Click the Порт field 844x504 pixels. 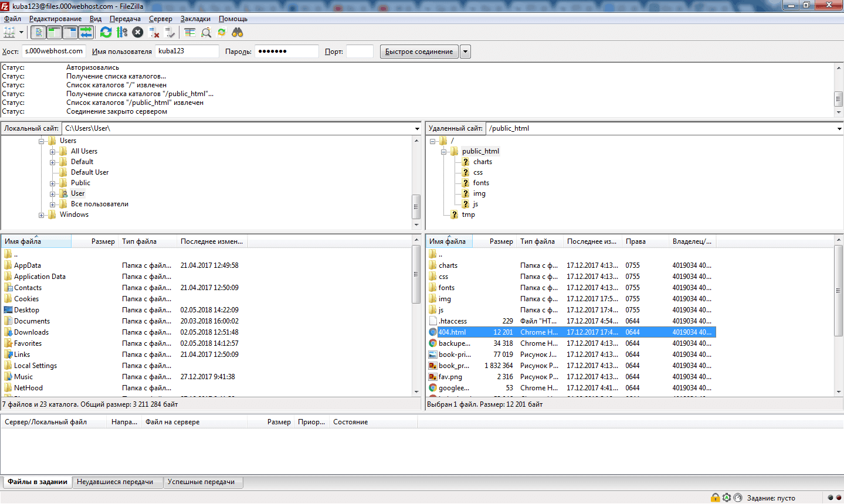(x=360, y=52)
